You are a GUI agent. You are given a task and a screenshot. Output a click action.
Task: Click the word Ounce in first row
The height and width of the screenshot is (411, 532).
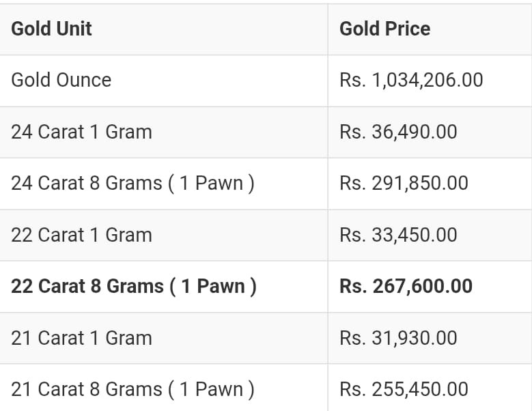[x=84, y=80]
